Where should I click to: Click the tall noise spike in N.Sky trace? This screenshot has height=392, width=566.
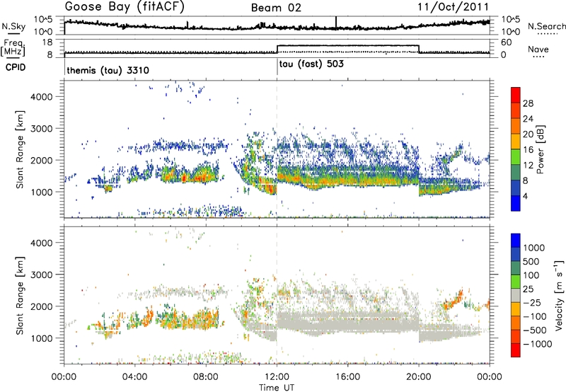[336, 23]
